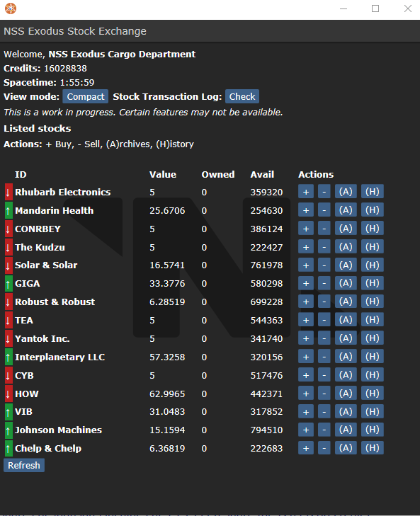Toggle Compact view mode
Image resolution: width=420 pixels, height=516 pixels.
[x=85, y=96]
